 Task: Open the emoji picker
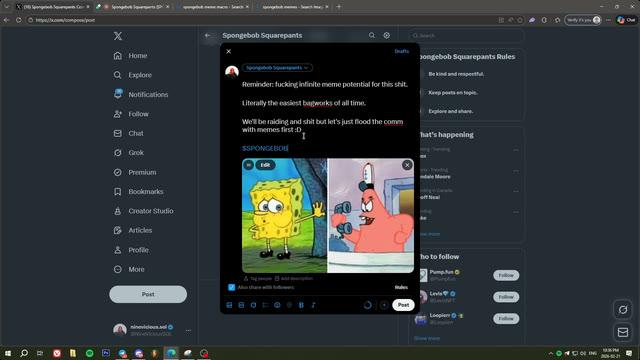(x=277, y=305)
